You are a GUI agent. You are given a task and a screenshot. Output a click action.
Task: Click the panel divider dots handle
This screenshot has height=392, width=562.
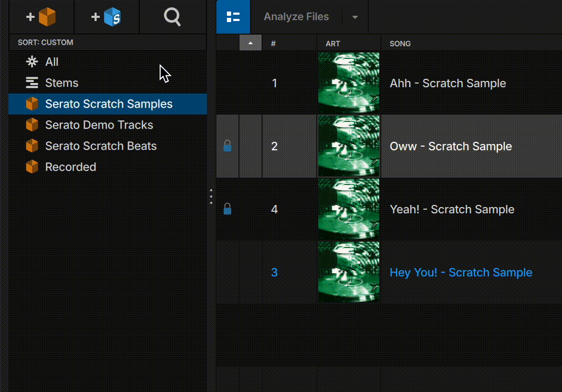tap(211, 197)
